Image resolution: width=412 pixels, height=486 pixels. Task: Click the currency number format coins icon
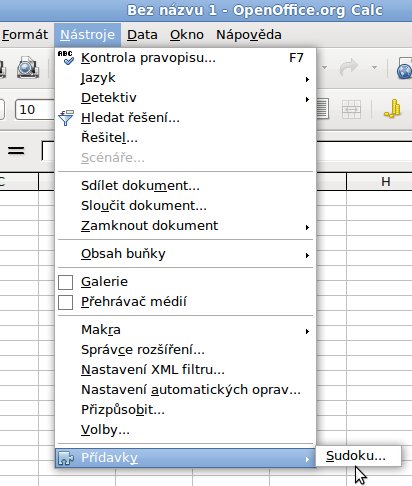(x=393, y=109)
